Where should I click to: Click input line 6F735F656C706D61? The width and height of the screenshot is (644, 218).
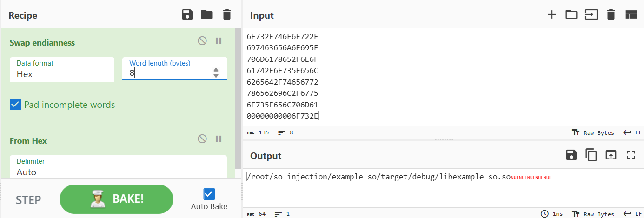pyautogui.click(x=282, y=105)
